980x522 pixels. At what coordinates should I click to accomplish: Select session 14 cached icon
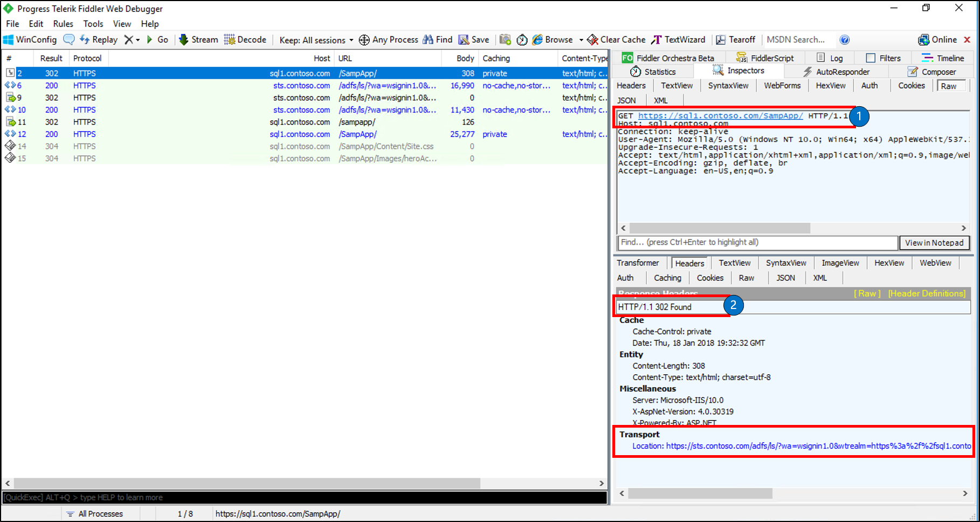(x=10, y=146)
